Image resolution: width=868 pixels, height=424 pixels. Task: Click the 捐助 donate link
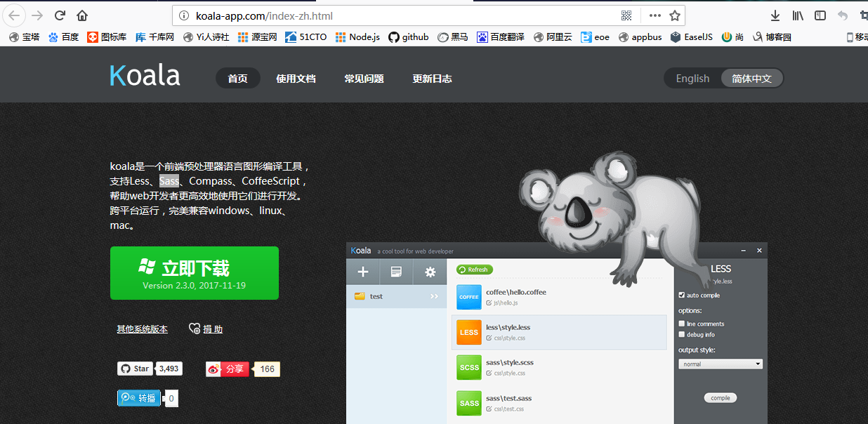206,329
